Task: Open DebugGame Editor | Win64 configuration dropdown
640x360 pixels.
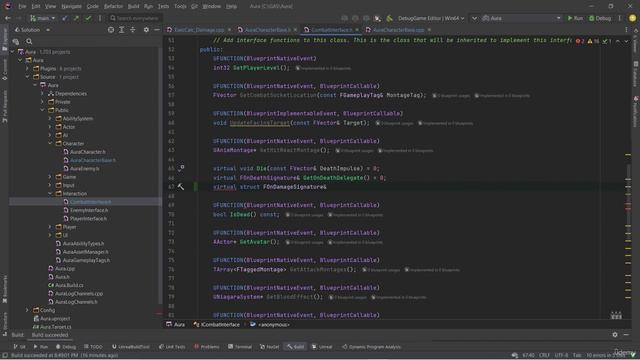Action: pos(431,18)
